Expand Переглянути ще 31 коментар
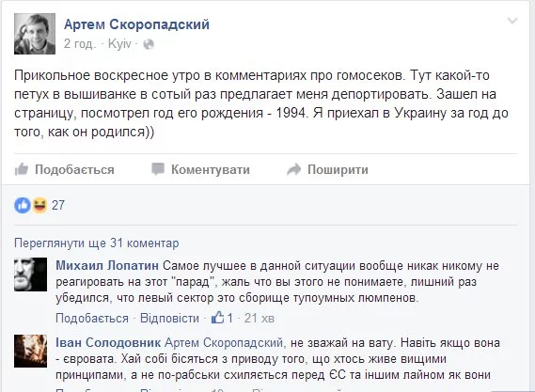 (x=97, y=243)
